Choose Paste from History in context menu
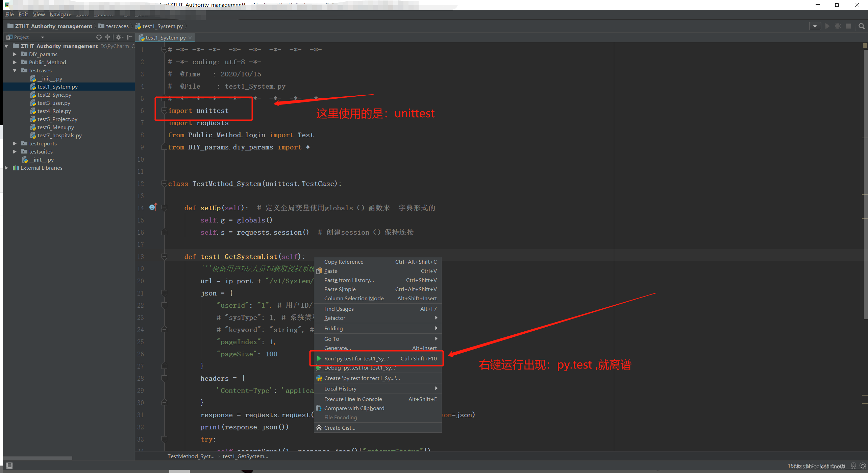 (378, 280)
